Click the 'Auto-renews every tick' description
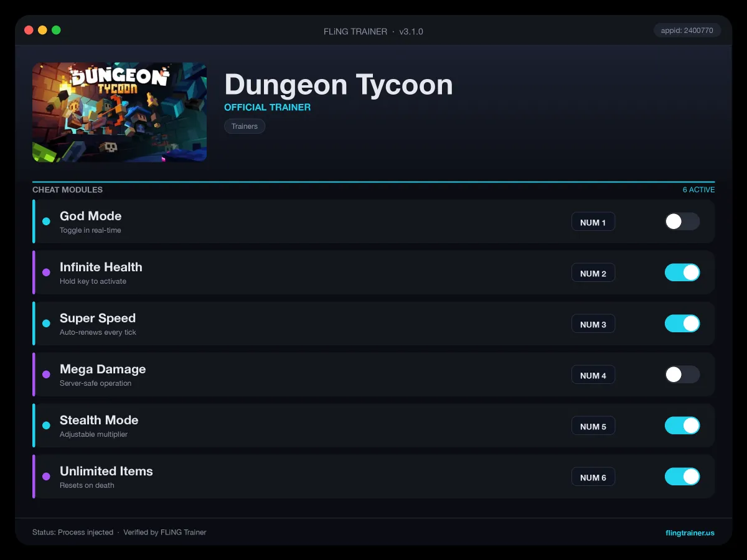The width and height of the screenshot is (747, 560). 98,332
